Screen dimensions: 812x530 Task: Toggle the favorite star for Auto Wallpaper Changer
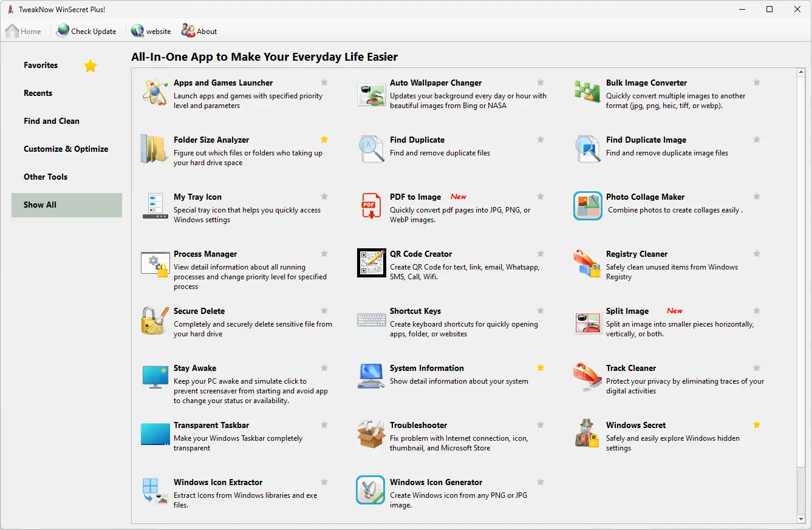coord(541,83)
